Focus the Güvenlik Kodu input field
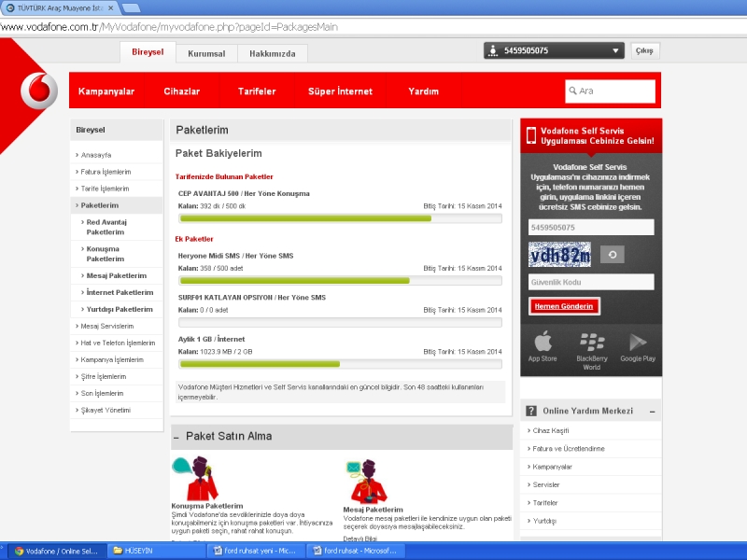747x560 pixels. pyautogui.click(x=591, y=282)
